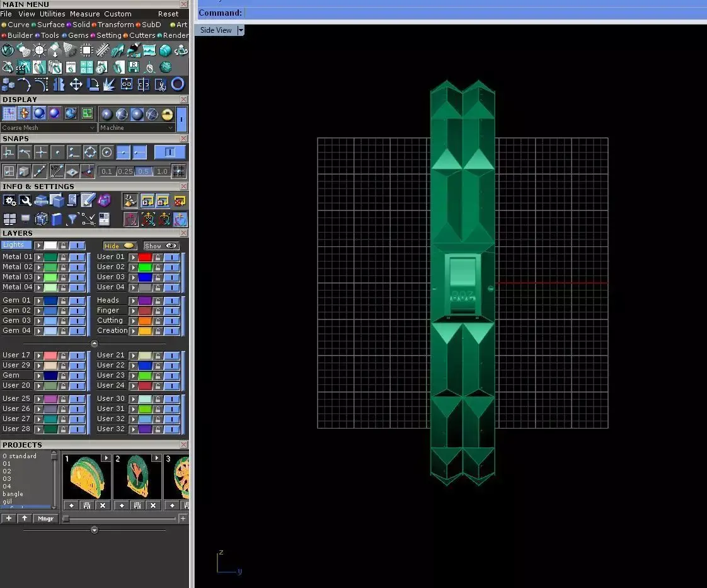Expand project thumbnail 1 arrow
Viewport: 707px width, 588px height.
click(106, 458)
